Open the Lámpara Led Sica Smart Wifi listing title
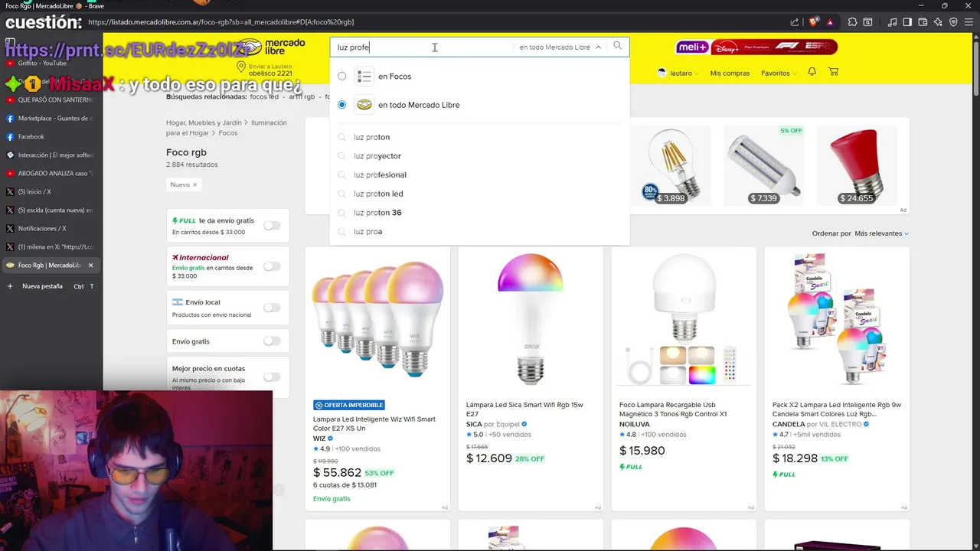The image size is (980, 551). point(524,409)
